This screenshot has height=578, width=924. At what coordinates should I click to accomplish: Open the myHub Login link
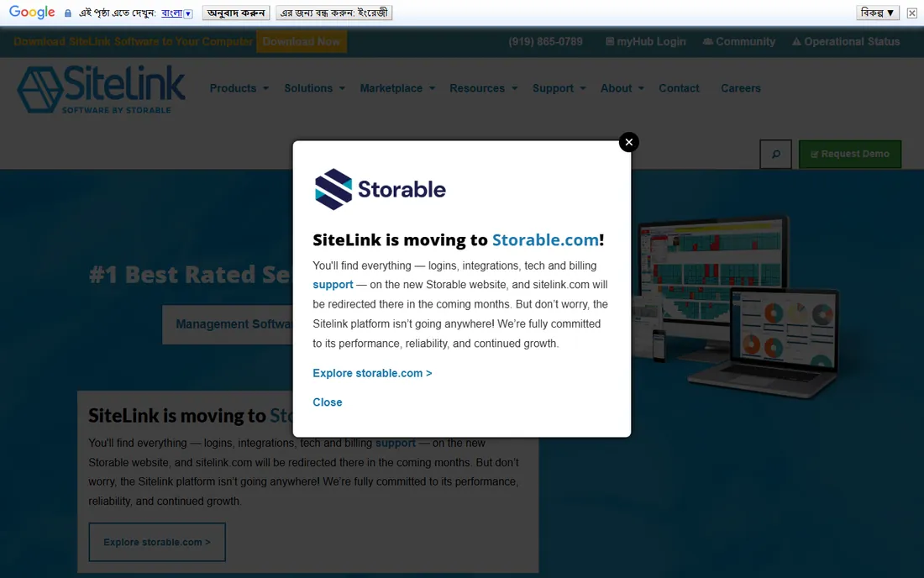click(646, 42)
